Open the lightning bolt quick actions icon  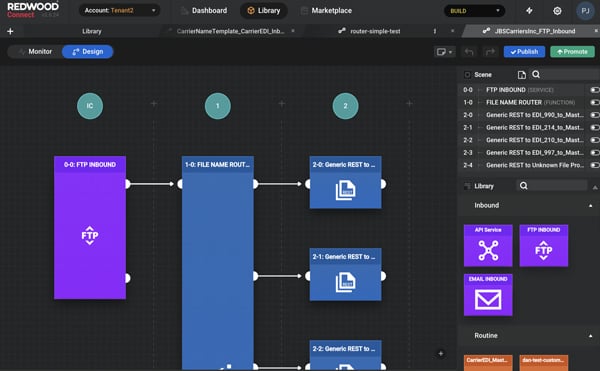pyautogui.click(x=529, y=11)
